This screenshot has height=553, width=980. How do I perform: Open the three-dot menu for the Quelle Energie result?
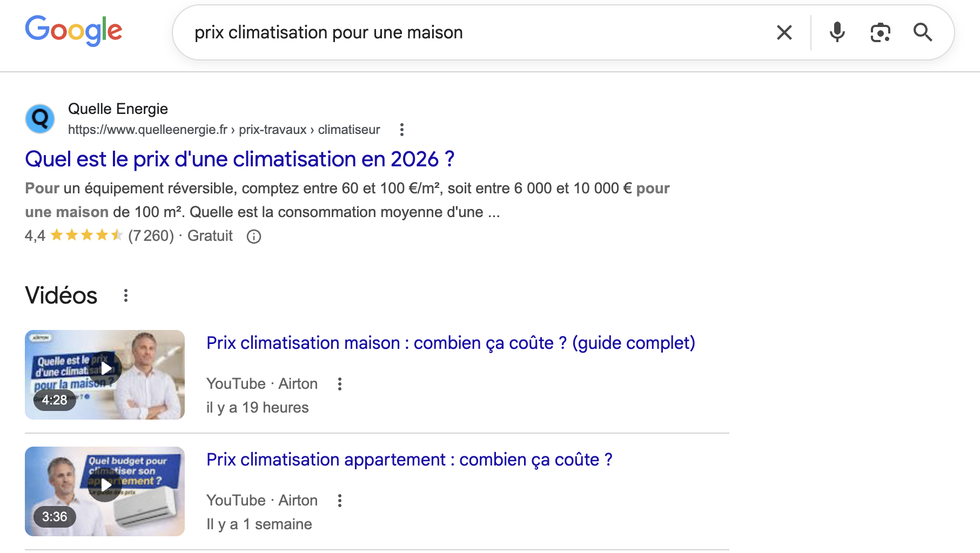[x=401, y=130]
